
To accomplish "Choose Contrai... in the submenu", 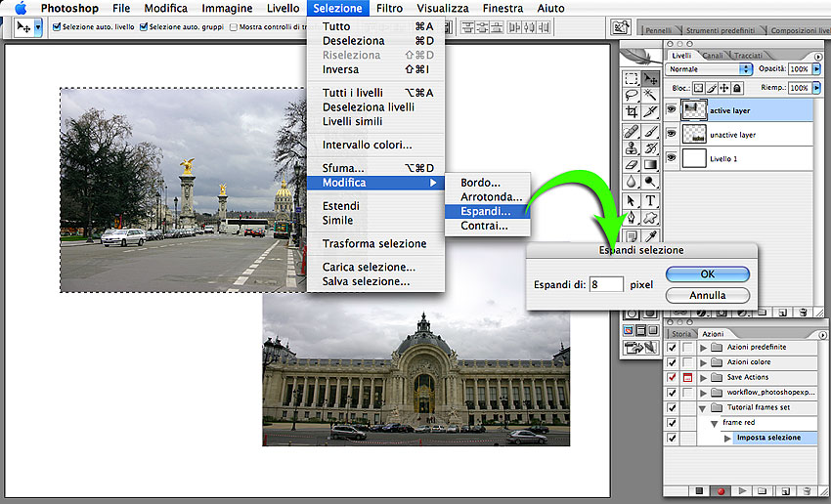I will point(487,226).
